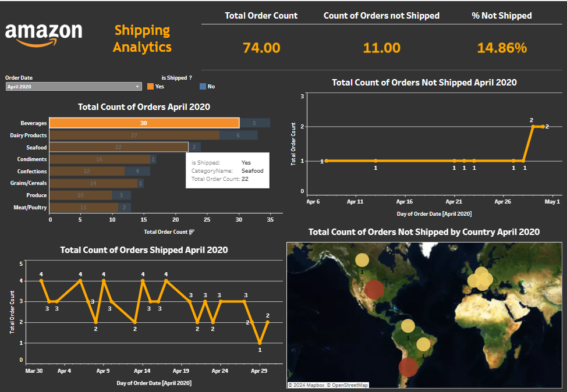
Task: Click the Amazon logo
Action: pos(44,35)
